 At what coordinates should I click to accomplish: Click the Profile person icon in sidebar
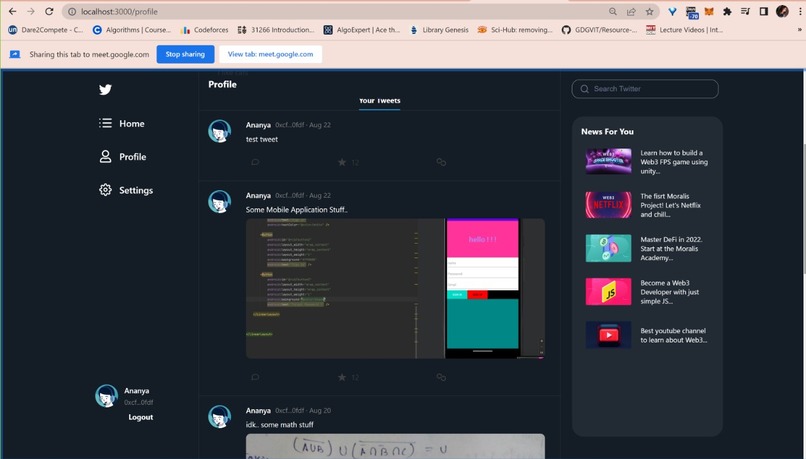click(105, 157)
